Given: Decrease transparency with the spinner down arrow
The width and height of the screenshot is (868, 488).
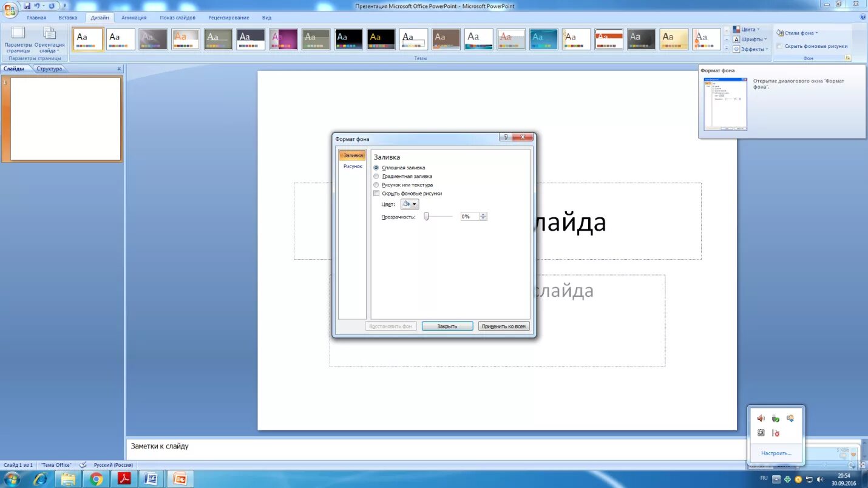Looking at the screenshot, I should (483, 219).
